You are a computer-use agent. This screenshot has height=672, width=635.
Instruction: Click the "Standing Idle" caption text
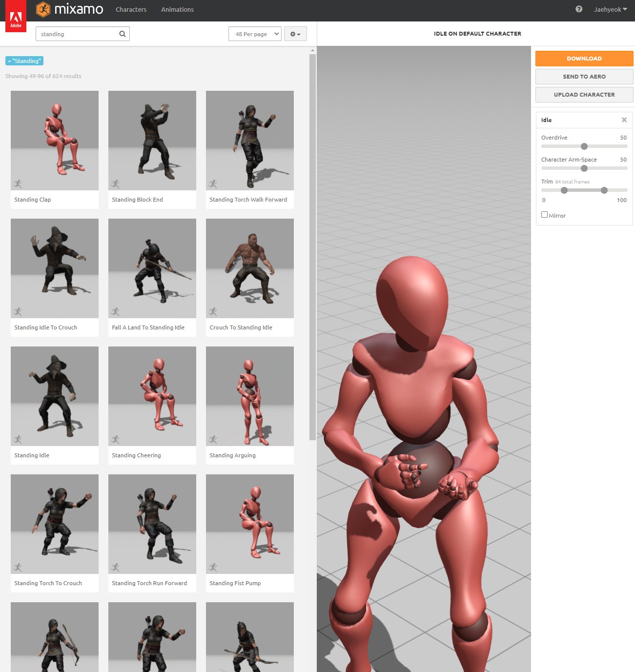(32, 455)
